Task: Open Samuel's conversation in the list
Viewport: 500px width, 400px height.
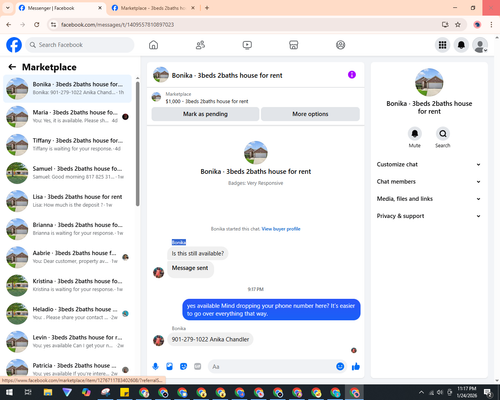Action: tap(67, 173)
